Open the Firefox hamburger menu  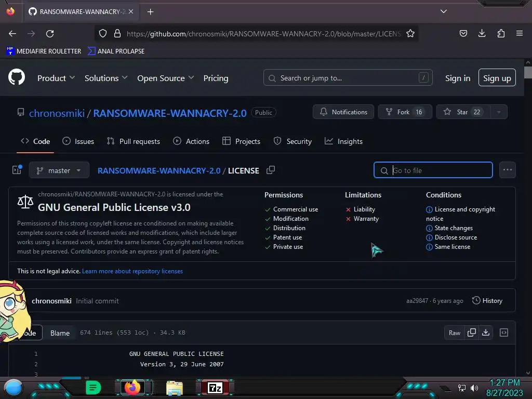coord(519,33)
